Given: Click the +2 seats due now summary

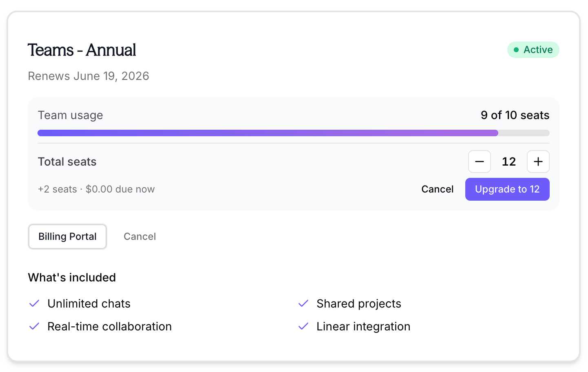Looking at the screenshot, I should pos(96,189).
